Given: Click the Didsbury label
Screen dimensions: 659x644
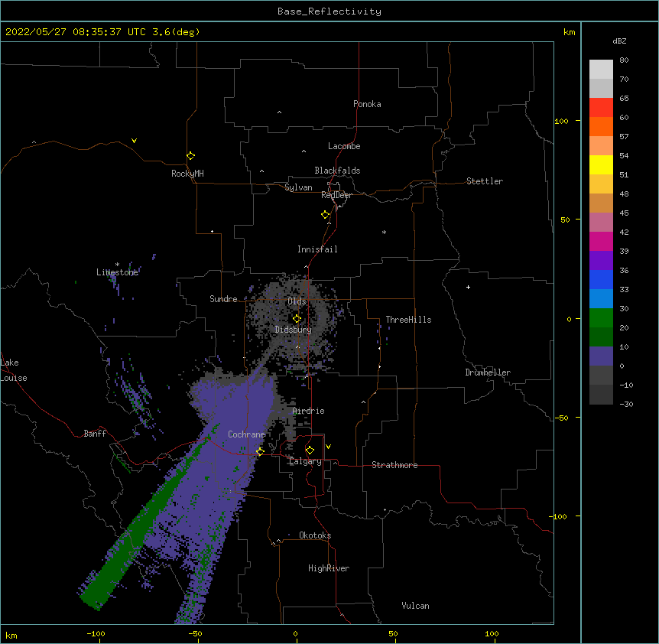Looking at the screenshot, I should coord(294,330).
